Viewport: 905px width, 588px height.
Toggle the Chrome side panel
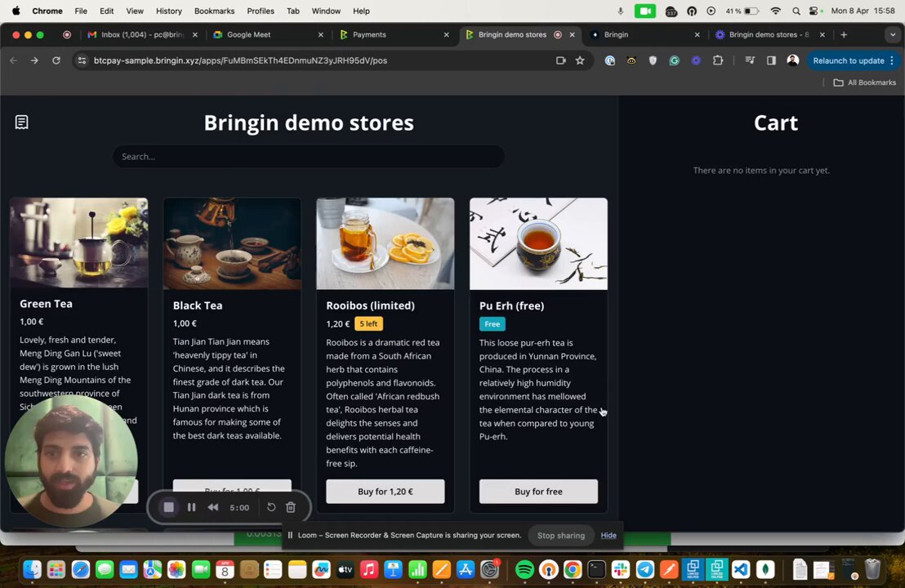click(771, 60)
